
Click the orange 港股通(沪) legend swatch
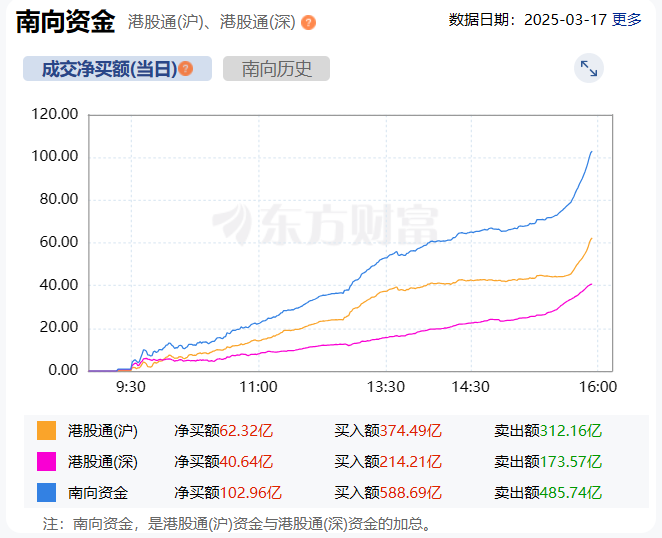[46, 431]
